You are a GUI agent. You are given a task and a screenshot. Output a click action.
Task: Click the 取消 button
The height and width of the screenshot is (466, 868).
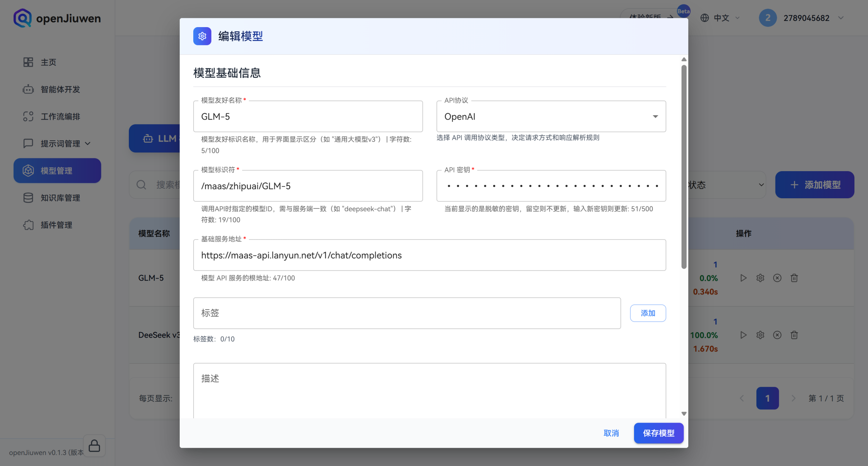pos(611,433)
